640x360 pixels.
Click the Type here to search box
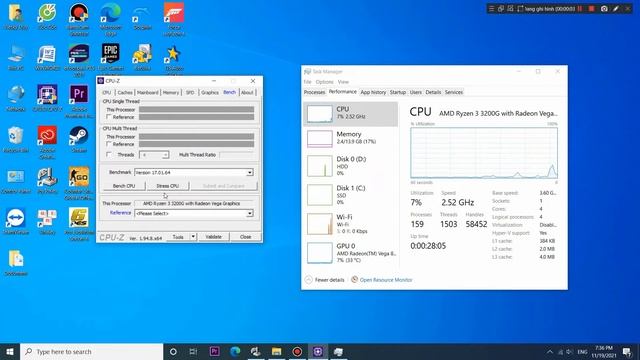[91, 351]
